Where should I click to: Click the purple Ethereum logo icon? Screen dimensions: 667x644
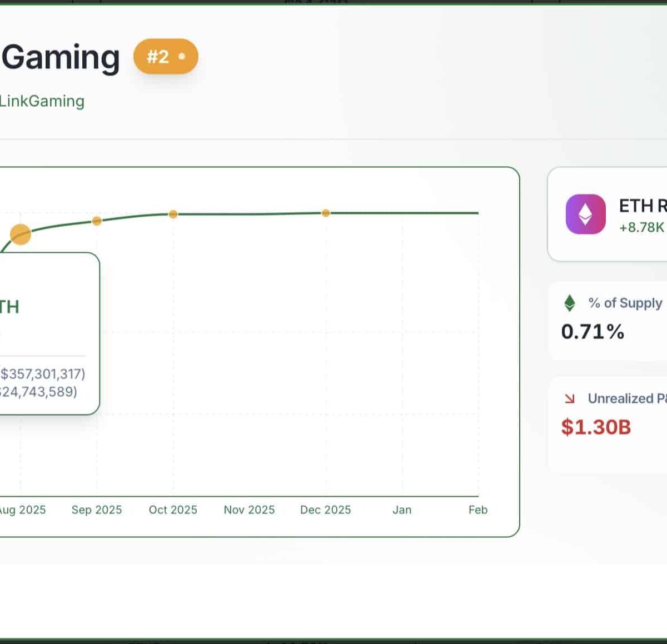click(x=585, y=214)
